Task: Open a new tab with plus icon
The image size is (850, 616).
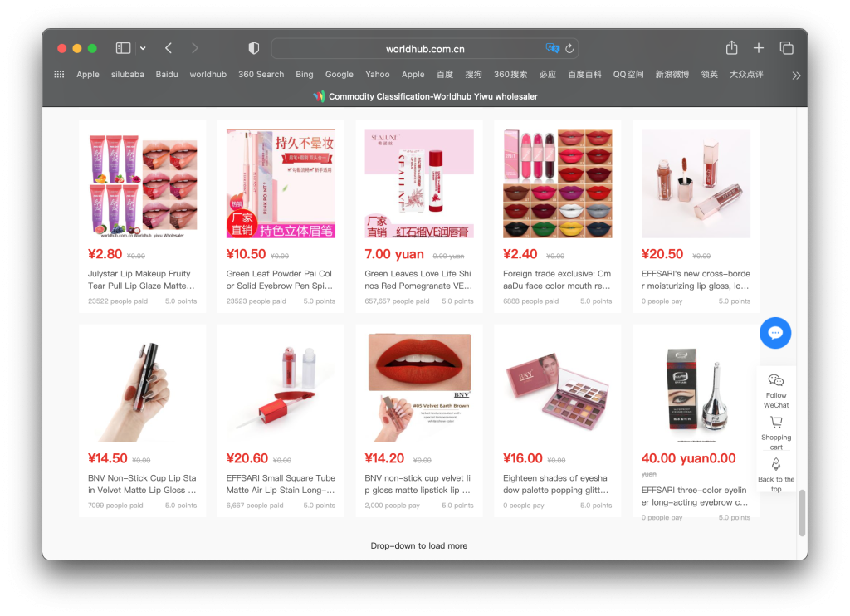Action: click(758, 48)
